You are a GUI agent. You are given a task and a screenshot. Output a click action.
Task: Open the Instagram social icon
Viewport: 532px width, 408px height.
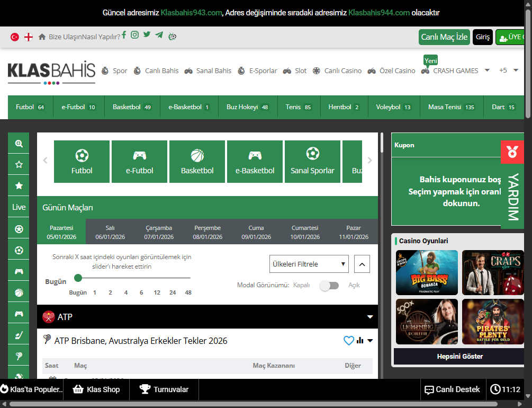pyautogui.click(x=135, y=35)
